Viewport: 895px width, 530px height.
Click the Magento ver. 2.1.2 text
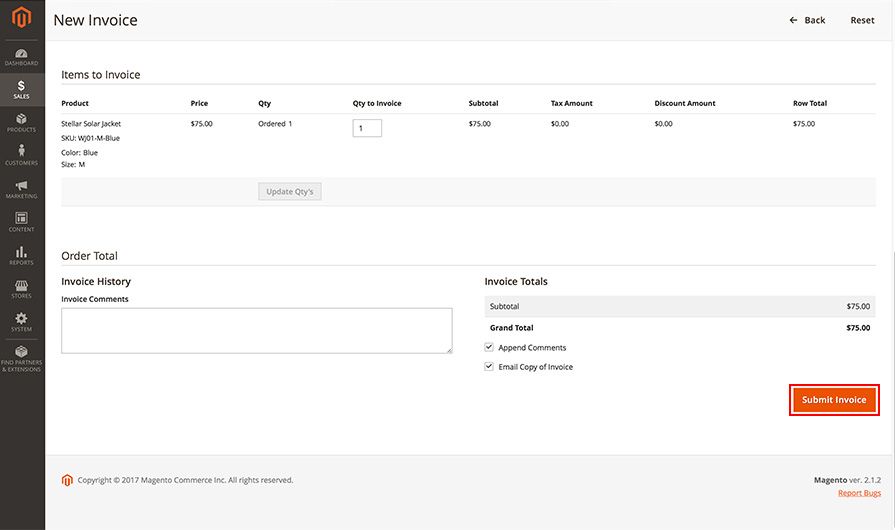[847, 480]
